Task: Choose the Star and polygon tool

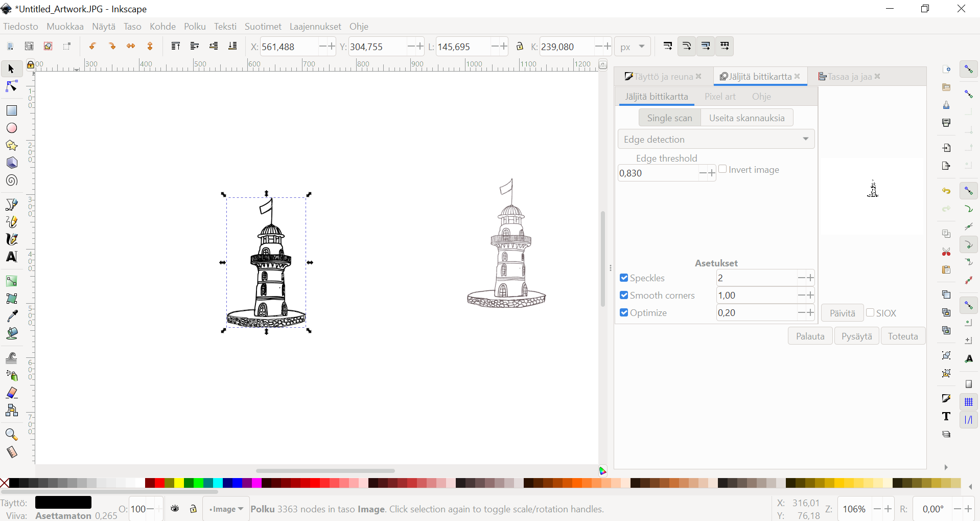Action: click(12, 146)
